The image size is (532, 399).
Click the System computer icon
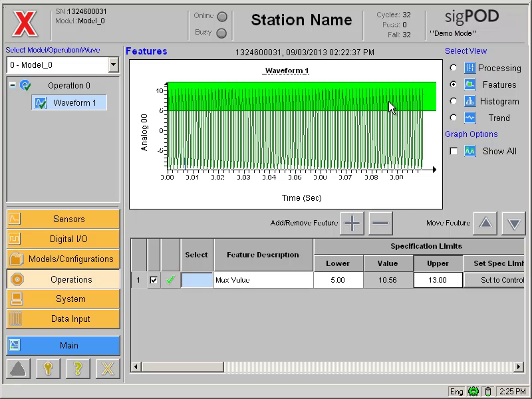point(16,299)
